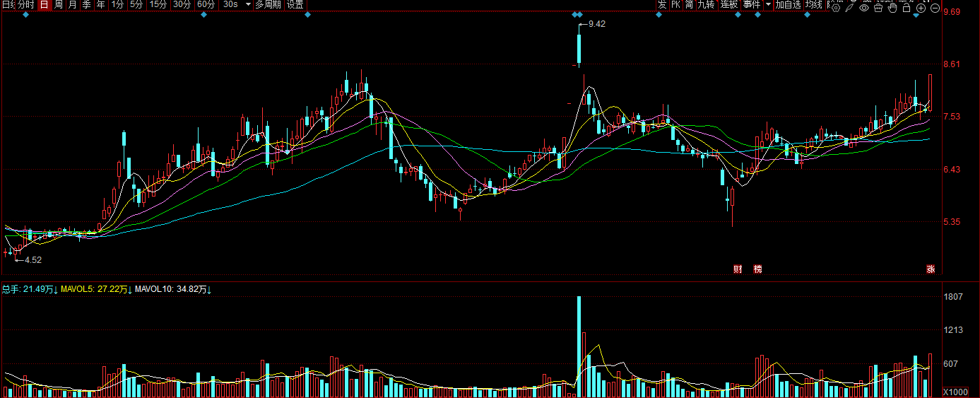Select the 15分 period tab

pyautogui.click(x=158, y=4)
